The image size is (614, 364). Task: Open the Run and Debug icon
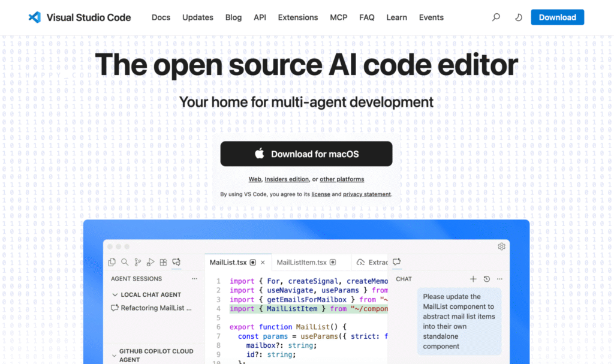click(x=151, y=262)
